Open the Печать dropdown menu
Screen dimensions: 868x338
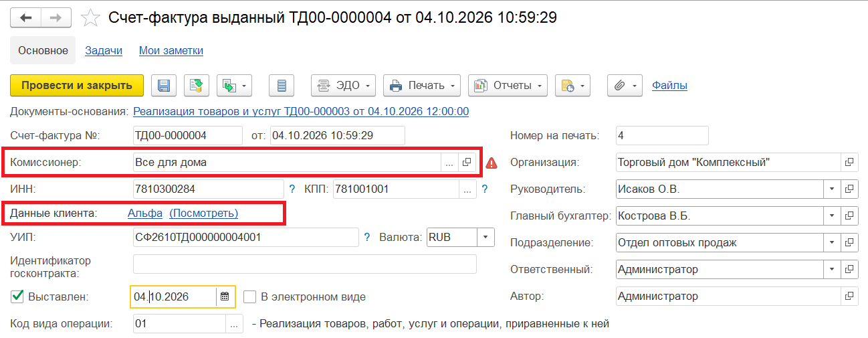point(421,85)
